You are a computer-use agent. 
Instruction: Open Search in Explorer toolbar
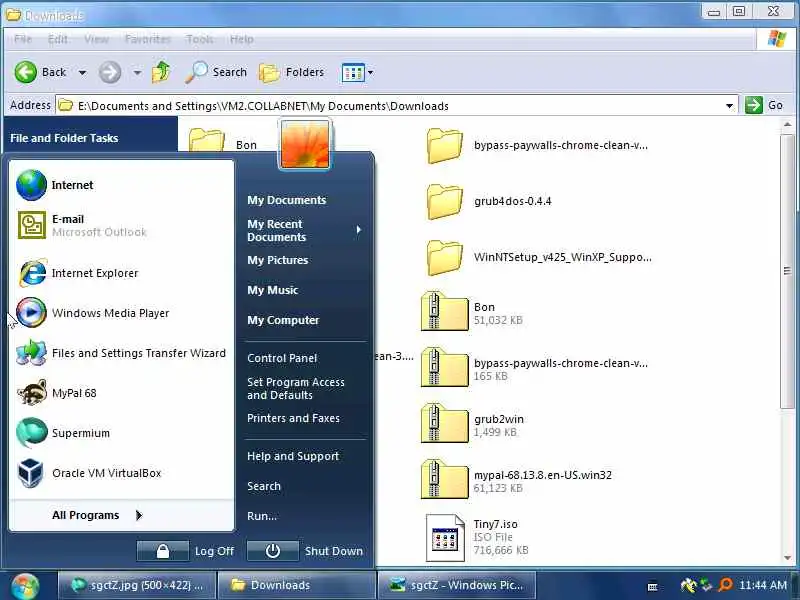pyautogui.click(x=216, y=72)
